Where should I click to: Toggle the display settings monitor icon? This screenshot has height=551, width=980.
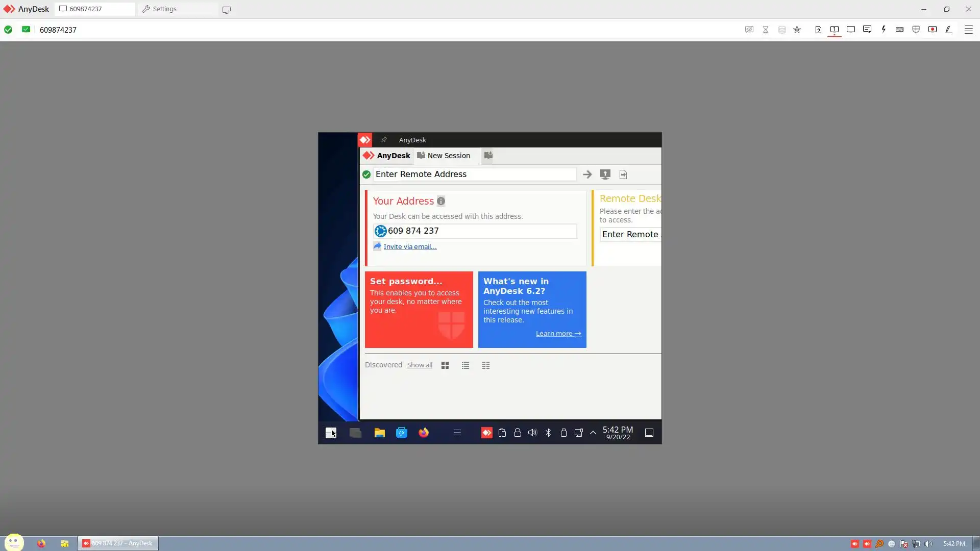tap(851, 30)
